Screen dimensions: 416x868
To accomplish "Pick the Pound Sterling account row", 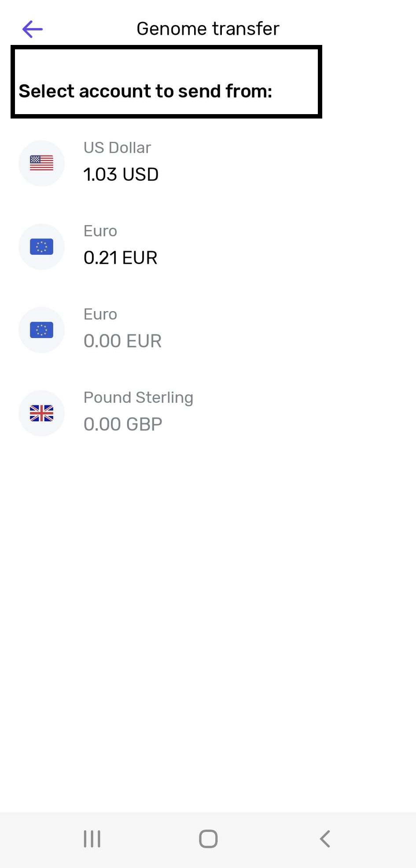I will click(x=208, y=413).
